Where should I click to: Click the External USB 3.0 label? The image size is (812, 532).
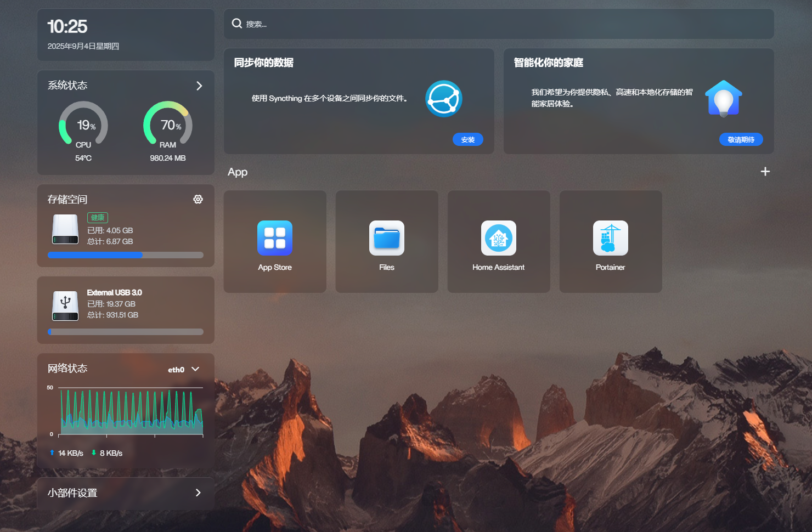(115, 292)
